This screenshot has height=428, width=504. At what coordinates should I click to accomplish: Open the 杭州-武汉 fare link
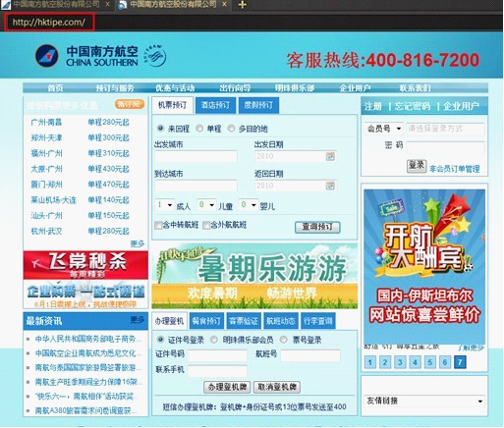point(46,232)
